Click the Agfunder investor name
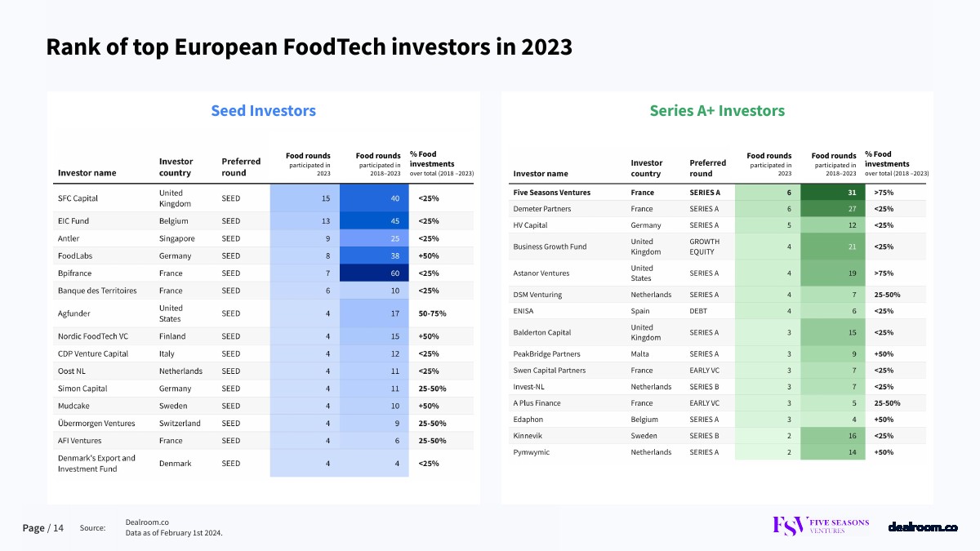The height and width of the screenshot is (551, 980). (x=75, y=313)
